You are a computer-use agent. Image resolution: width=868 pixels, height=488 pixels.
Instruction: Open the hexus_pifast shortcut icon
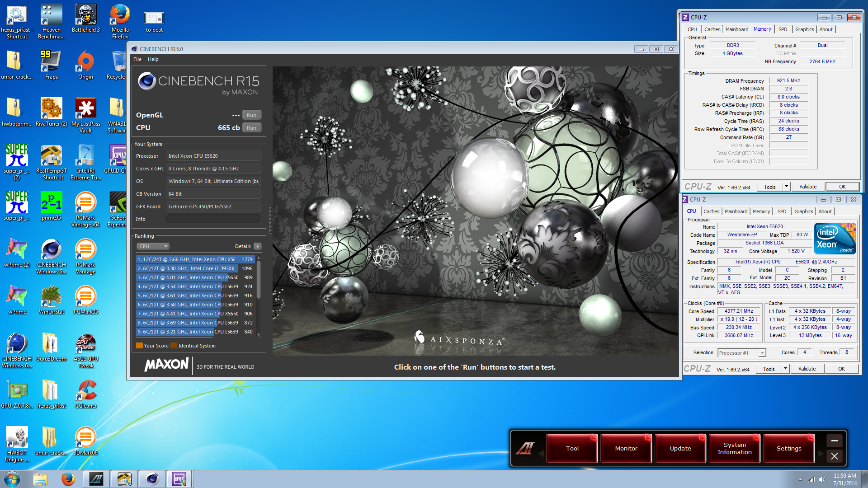click(x=17, y=21)
